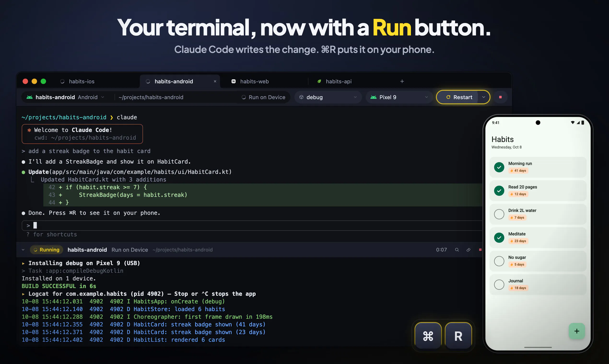Click the flame badge for 41 days
Screen dimensions: 609x364
[x=518, y=171]
